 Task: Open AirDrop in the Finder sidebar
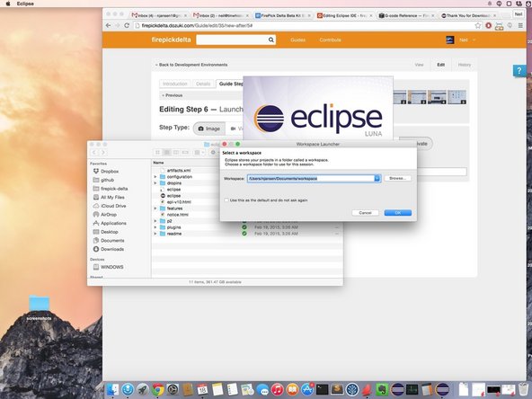(109, 215)
